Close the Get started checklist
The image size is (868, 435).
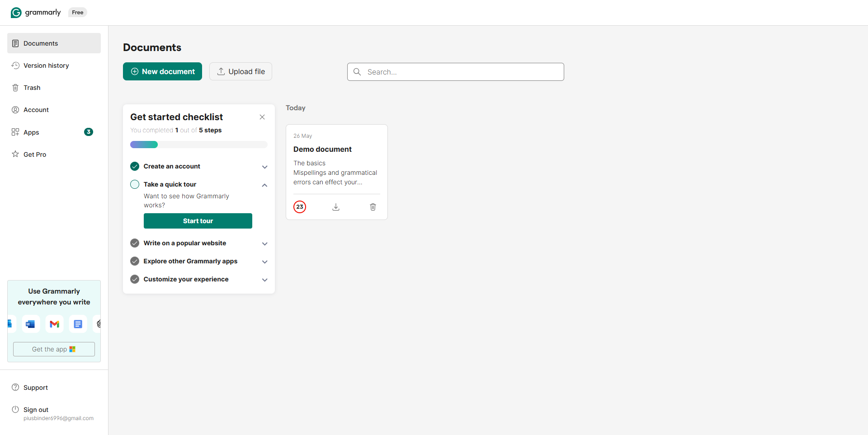[262, 117]
